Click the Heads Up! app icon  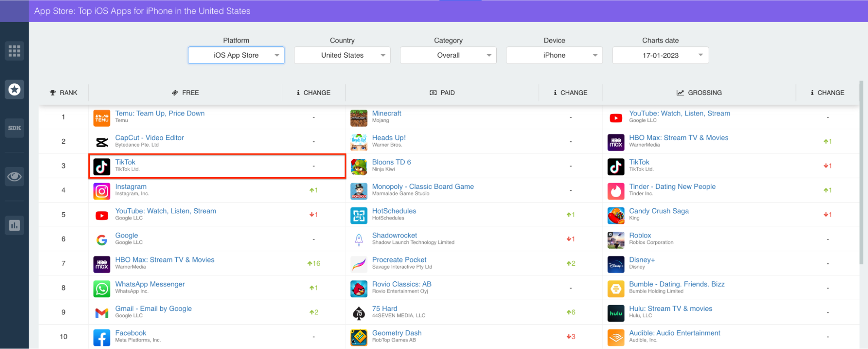pos(359,142)
